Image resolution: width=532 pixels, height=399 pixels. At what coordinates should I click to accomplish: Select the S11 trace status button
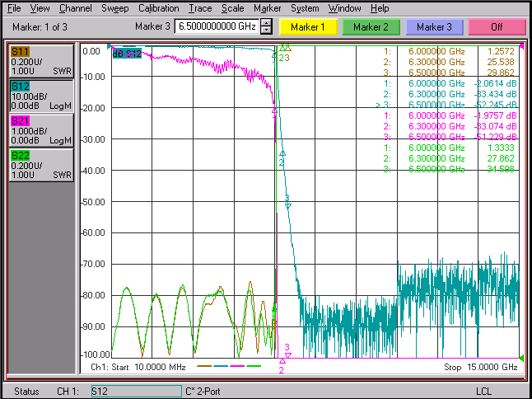(x=41, y=61)
